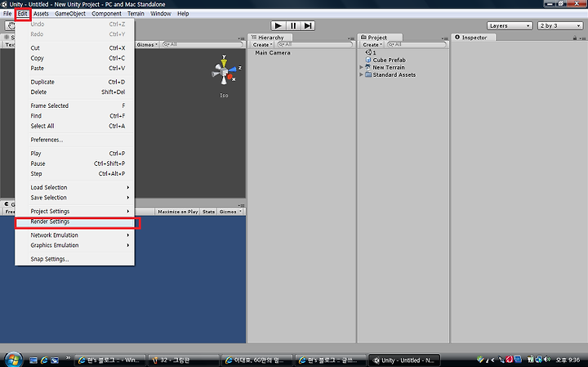This screenshot has width=588, height=367.
Task: Click Internet Explorer quick launch icon
Action: point(44,360)
